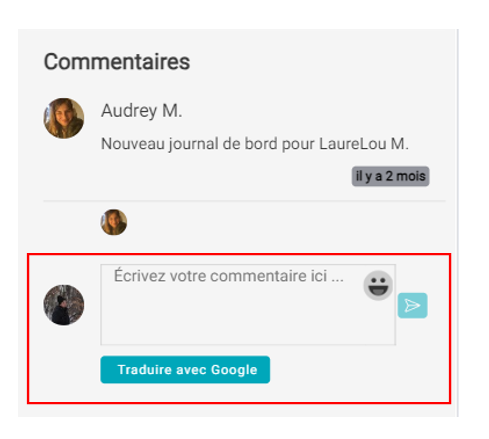The image size is (489, 439).
Task: Click the 'Google' word on the translate button
Action: pyautogui.click(x=234, y=370)
